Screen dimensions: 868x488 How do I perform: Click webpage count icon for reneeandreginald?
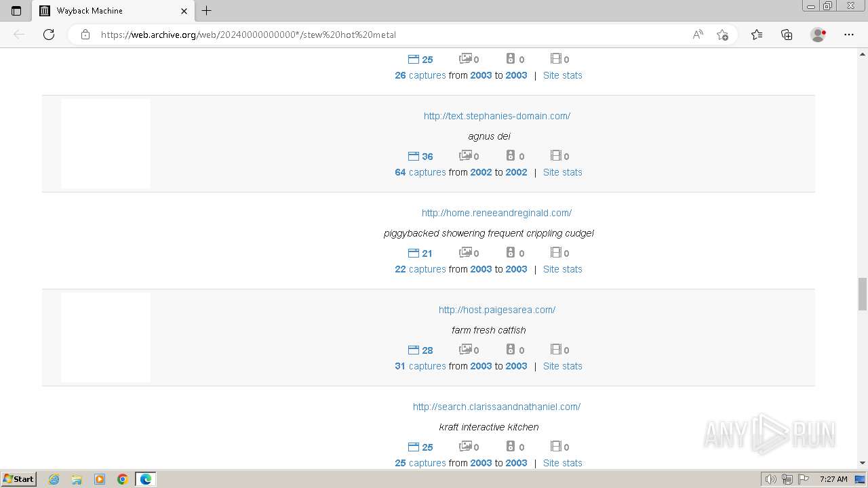coord(414,253)
